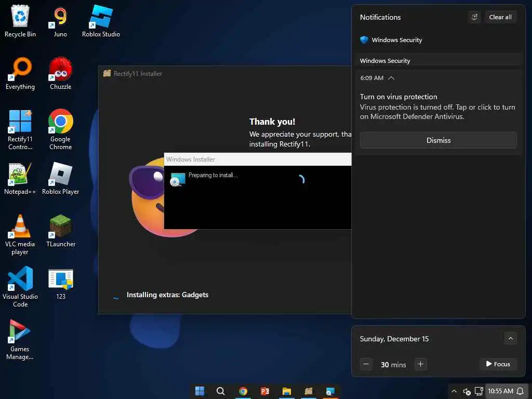Image resolution: width=532 pixels, height=399 pixels.
Task: Dismiss the virus protection notification
Action: [x=438, y=140]
